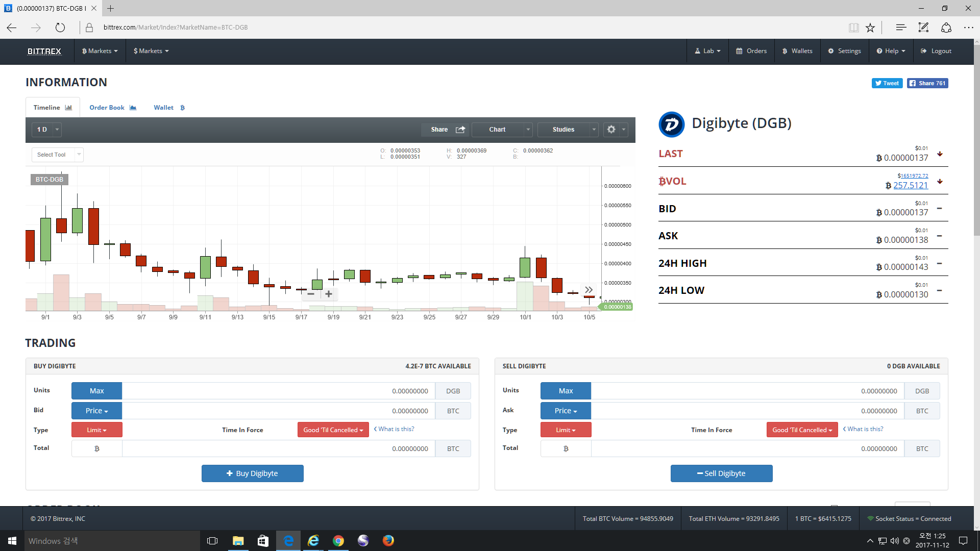Open chart settings gear menu
The width and height of the screenshot is (980, 551).
(x=616, y=130)
